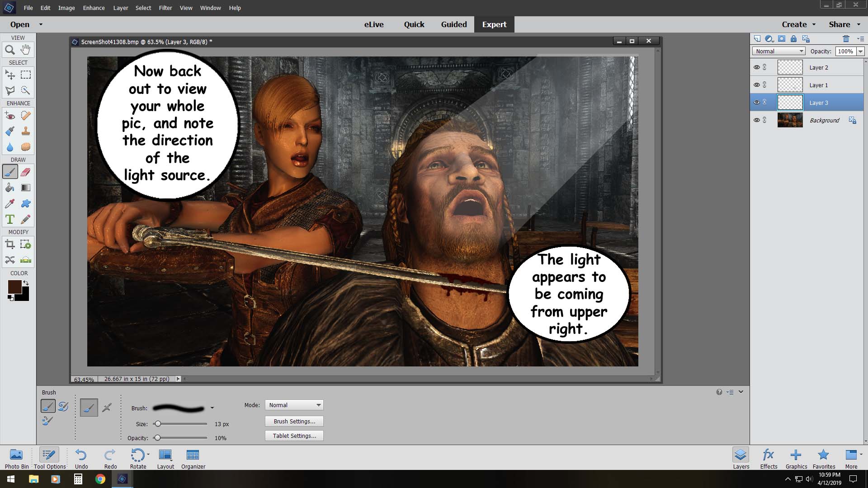Switch to Color Replacement brush option
This screenshot has height=488, width=868.
(47, 421)
